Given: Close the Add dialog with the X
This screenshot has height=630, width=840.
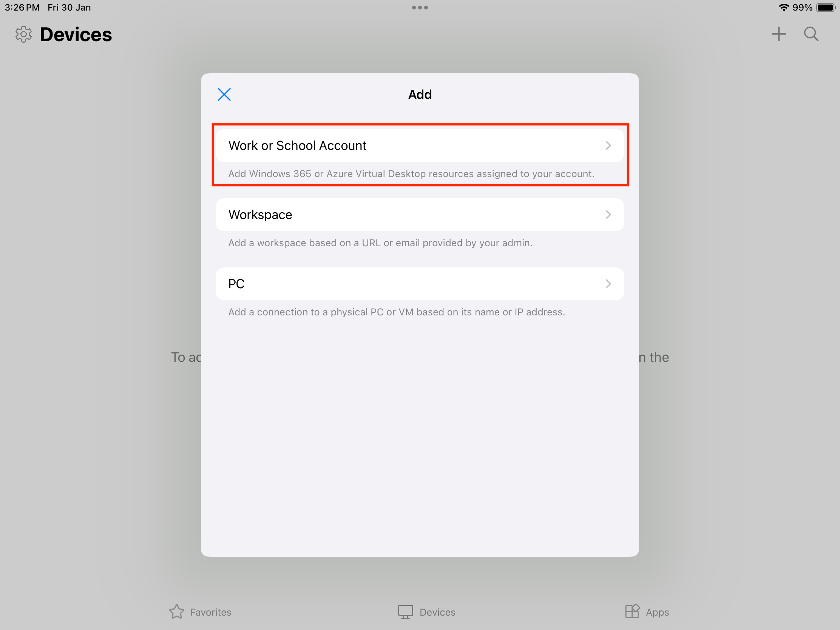Looking at the screenshot, I should pos(224,94).
